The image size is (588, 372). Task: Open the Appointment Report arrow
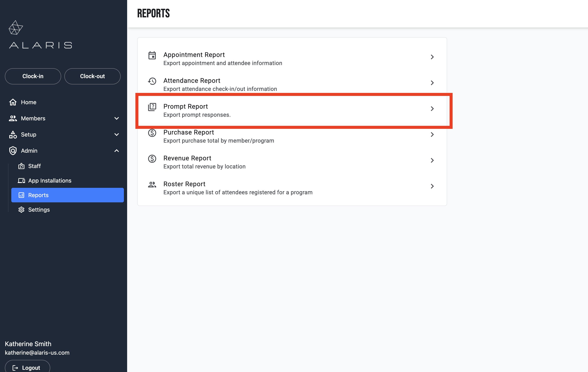click(432, 57)
